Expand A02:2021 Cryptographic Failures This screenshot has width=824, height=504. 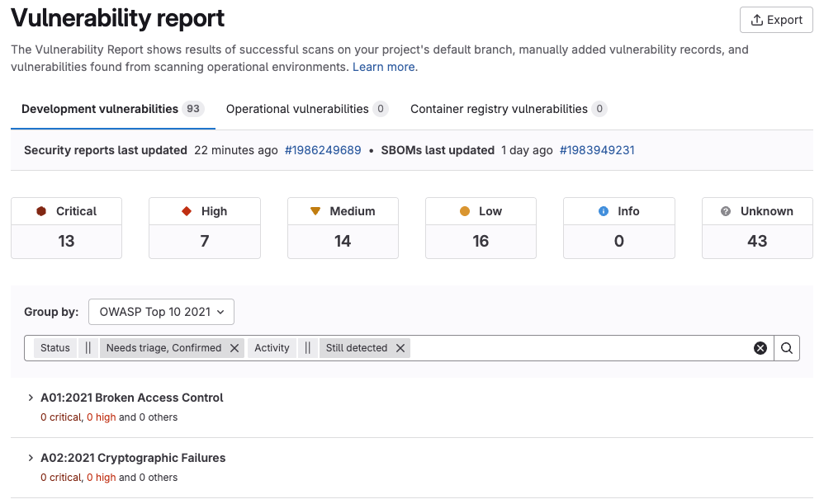pyautogui.click(x=31, y=457)
